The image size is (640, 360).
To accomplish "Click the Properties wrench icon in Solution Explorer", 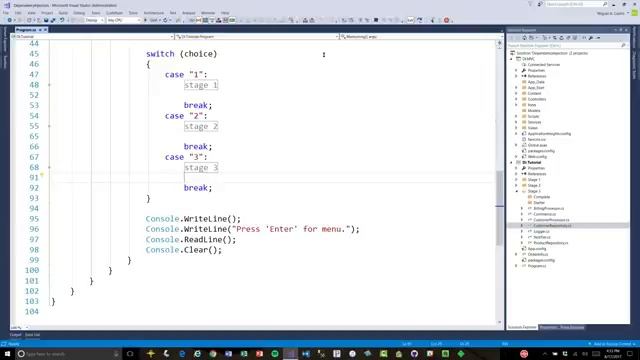I will [x=591, y=38].
